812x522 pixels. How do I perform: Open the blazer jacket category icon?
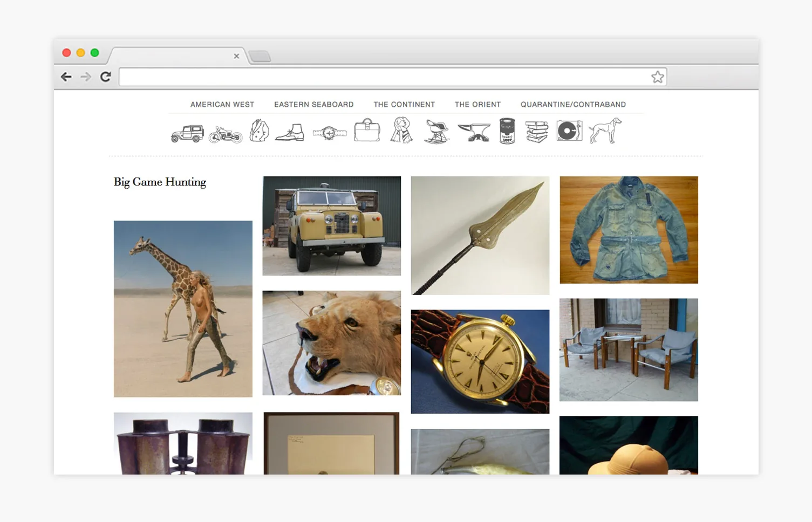(x=260, y=130)
